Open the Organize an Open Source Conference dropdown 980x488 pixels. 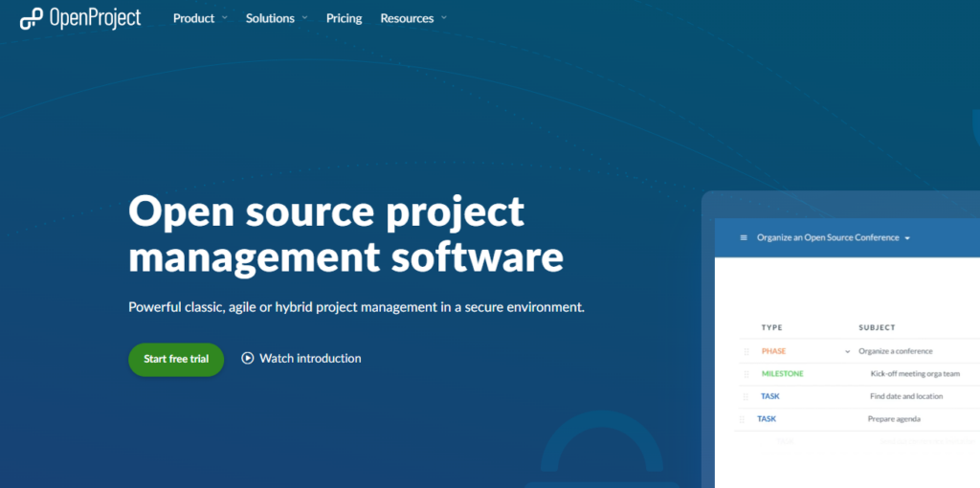(834, 237)
